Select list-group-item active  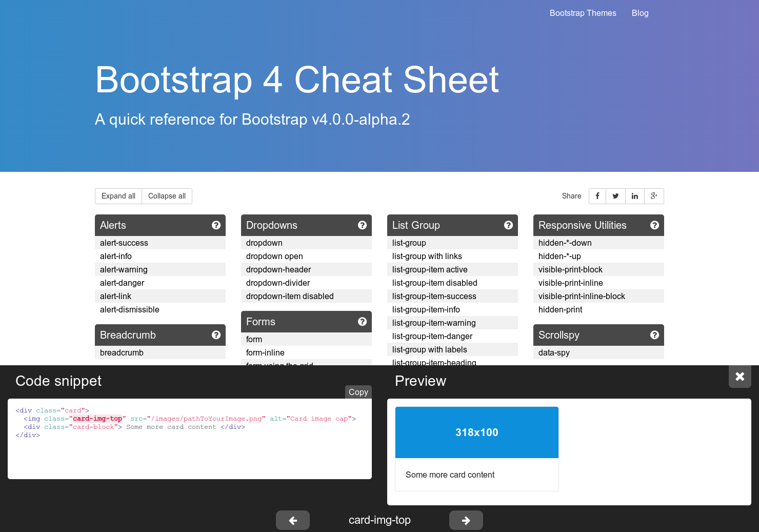(452, 269)
